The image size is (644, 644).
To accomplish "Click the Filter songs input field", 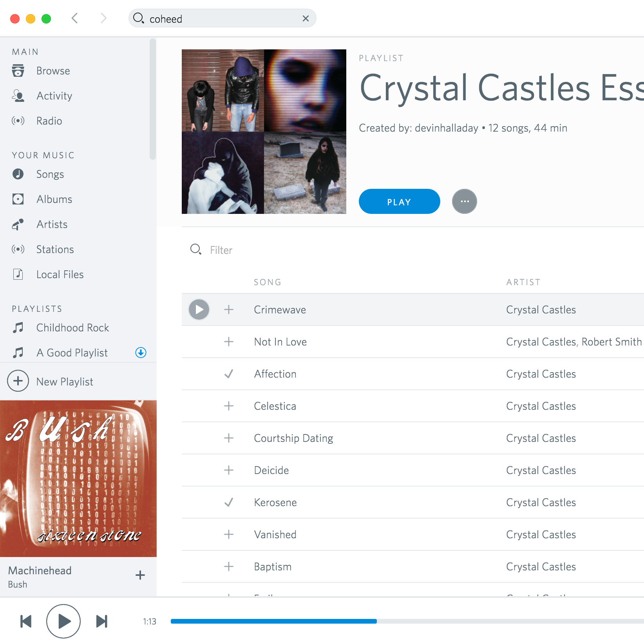I will [x=415, y=250].
